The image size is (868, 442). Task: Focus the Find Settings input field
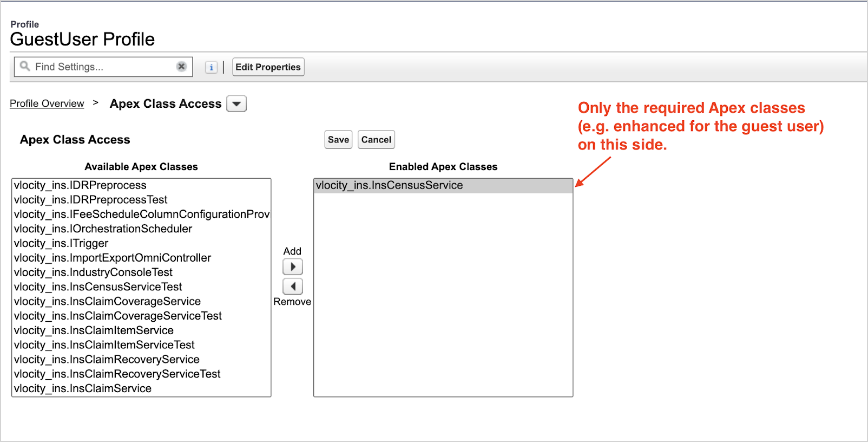point(103,67)
